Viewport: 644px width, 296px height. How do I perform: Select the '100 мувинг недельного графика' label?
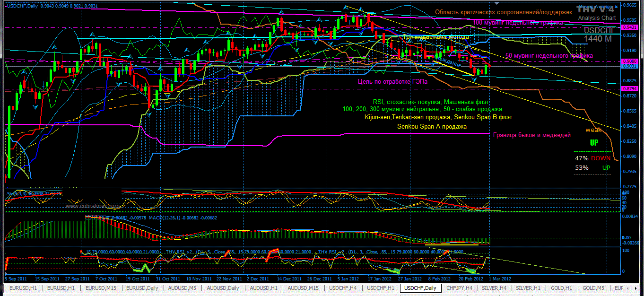519,22
